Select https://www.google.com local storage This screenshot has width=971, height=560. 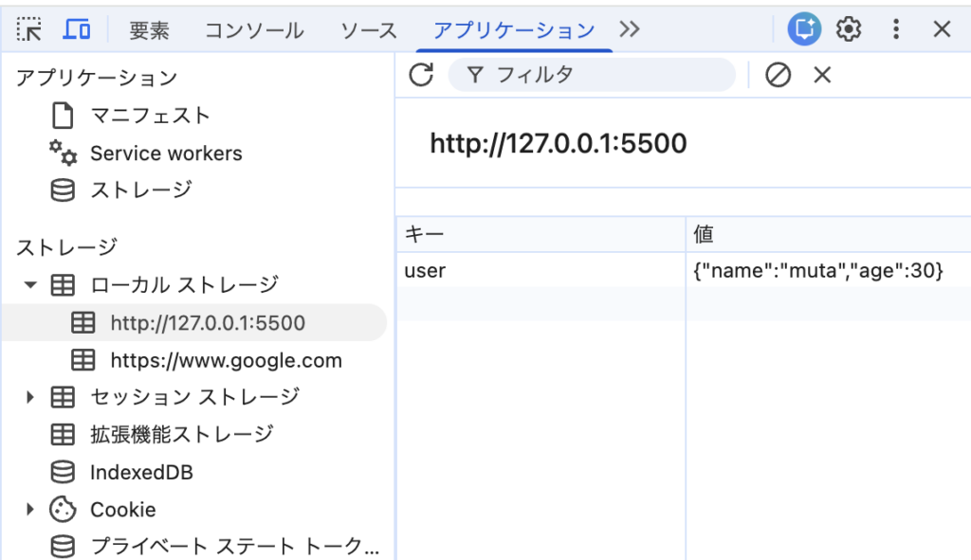pos(226,360)
